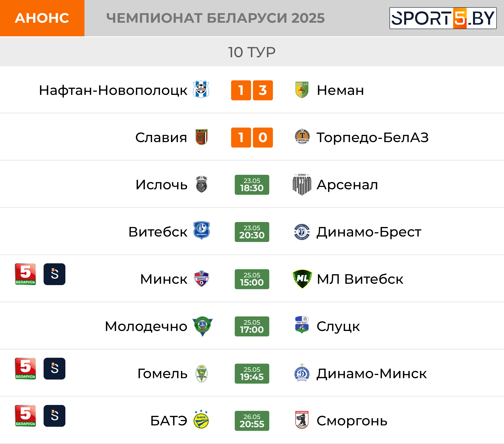The height and width of the screenshot is (444, 504).
Task: Select the orange АНОНС tab
Action: [x=42, y=18]
